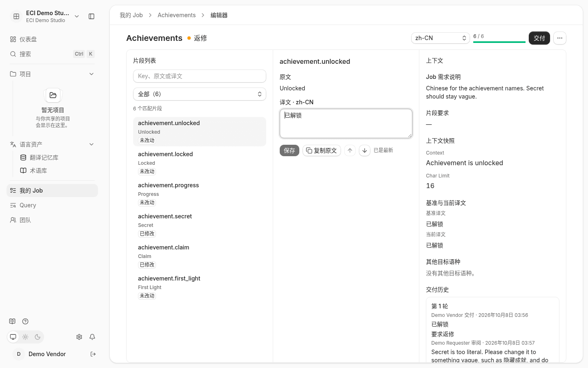Image resolution: width=588 pixels, height=368 pixels.
Task: Collapse the 语言资产 section chevron
Action: pyautogui.click(x=91, y=144)
